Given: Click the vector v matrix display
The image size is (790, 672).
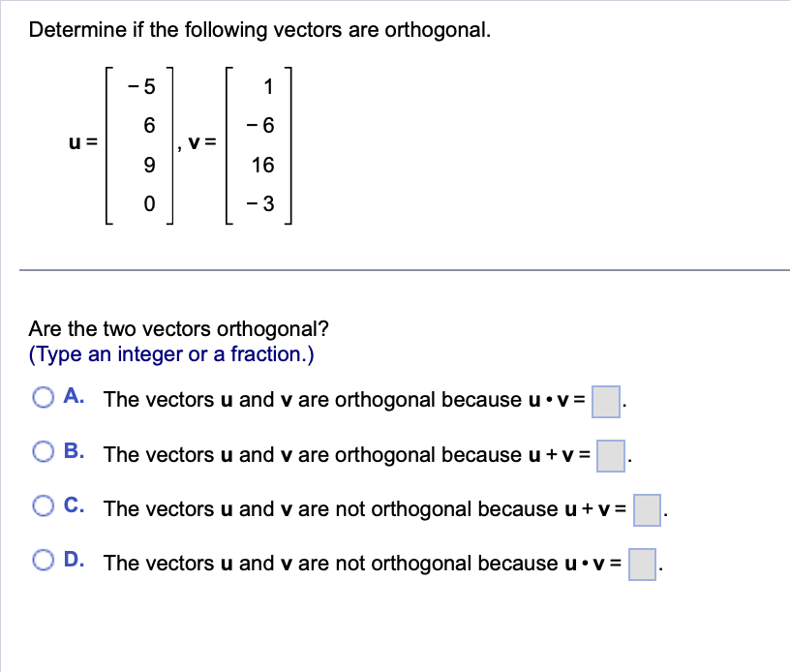Looking at the screenshot, I should click(x=258, y=145).
